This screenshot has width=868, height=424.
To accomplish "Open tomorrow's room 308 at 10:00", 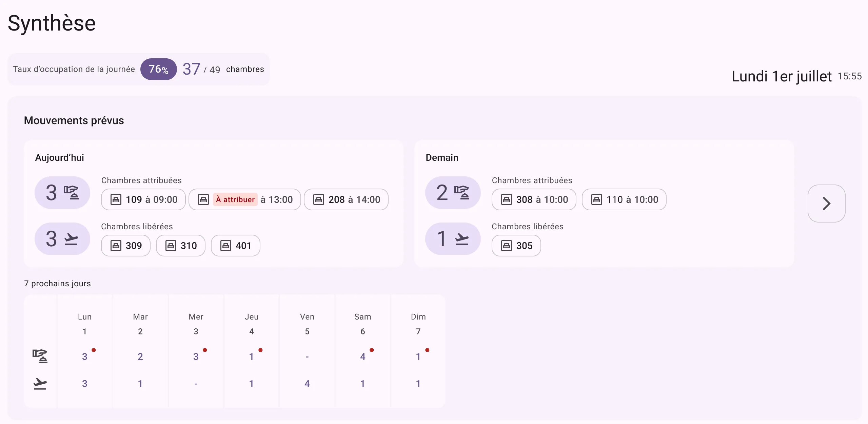I will pyautogui.click(x=534, y=199).
